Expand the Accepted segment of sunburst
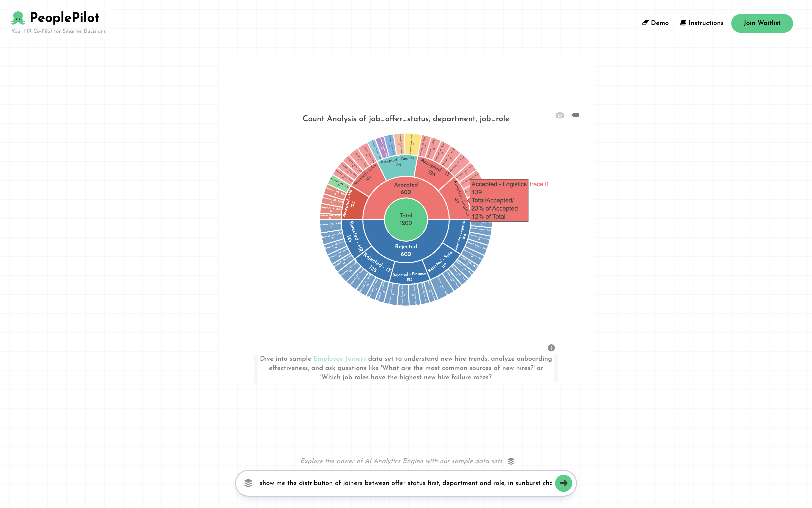 pyautogui.click(x=406, y=188)
